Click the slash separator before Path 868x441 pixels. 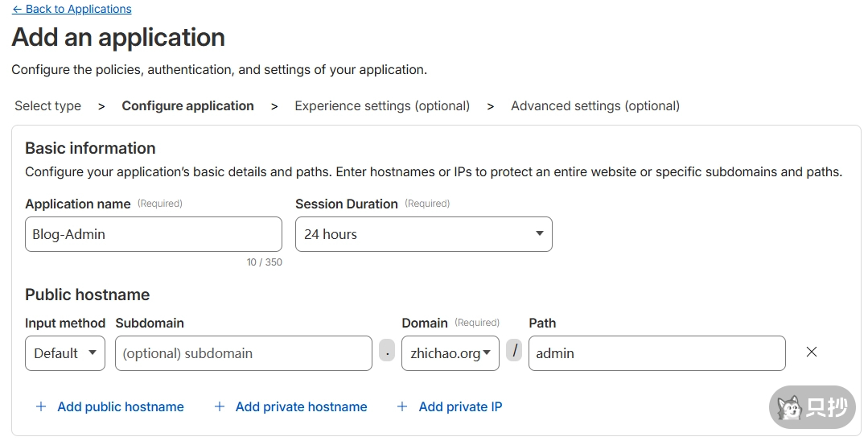(514, 352)
